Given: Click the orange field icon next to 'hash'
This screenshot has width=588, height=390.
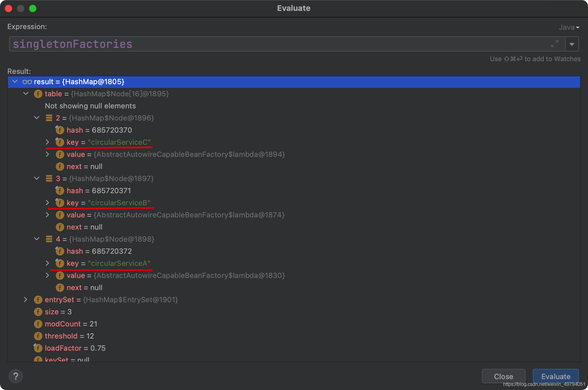Looking at the screenshot, I should [60, 130].
